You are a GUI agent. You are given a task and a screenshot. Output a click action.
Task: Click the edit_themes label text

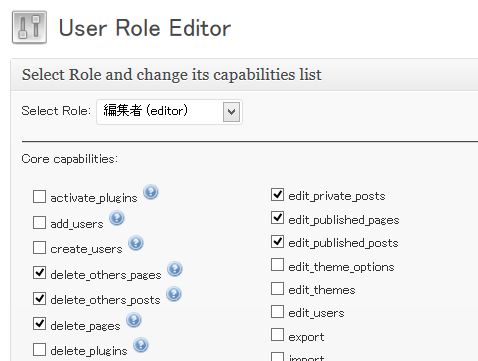pyautogui.click(x=322, y=290)
